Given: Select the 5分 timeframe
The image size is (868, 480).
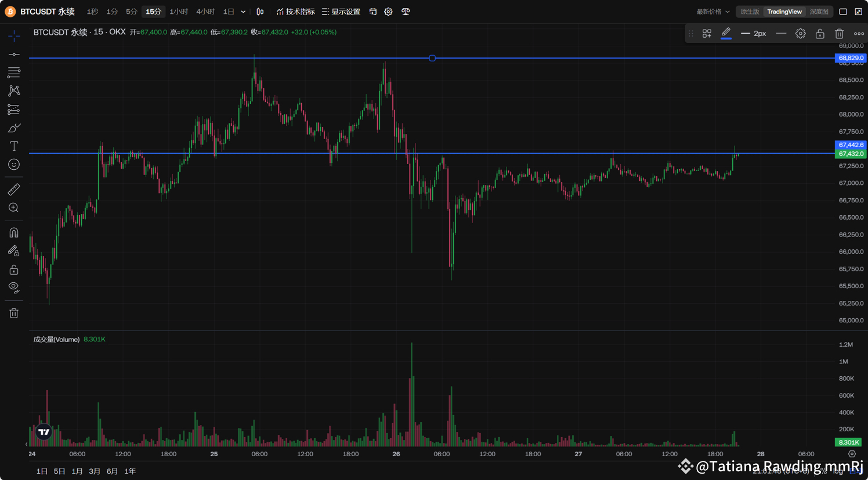Looking at the screenshot, I should click(131, 11).
